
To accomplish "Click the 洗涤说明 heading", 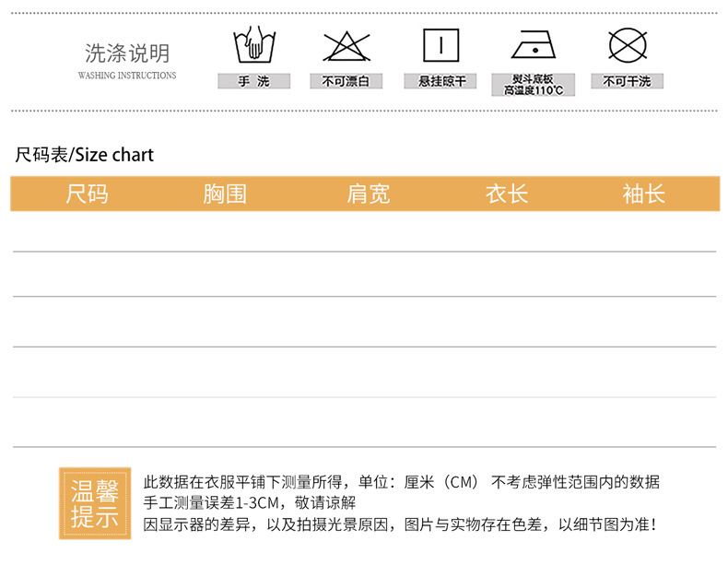I will click(127, 53).
